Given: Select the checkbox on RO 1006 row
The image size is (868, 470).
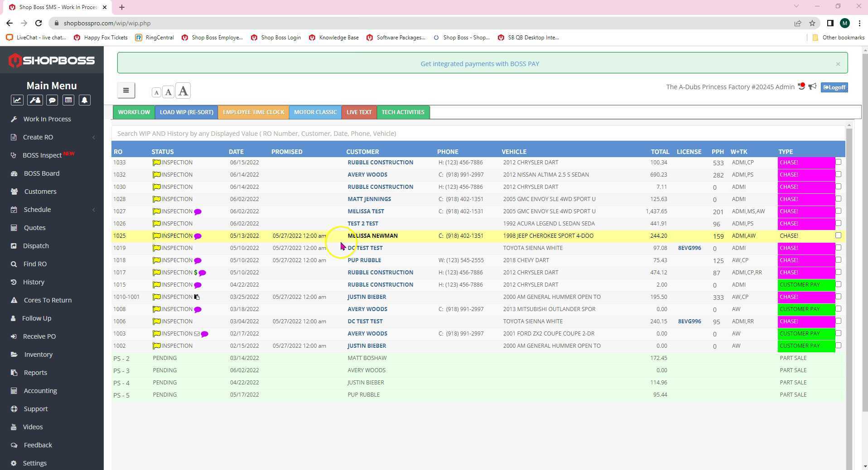Looking at the screenshot, I should pyautogui.click(x=838, y=321).
